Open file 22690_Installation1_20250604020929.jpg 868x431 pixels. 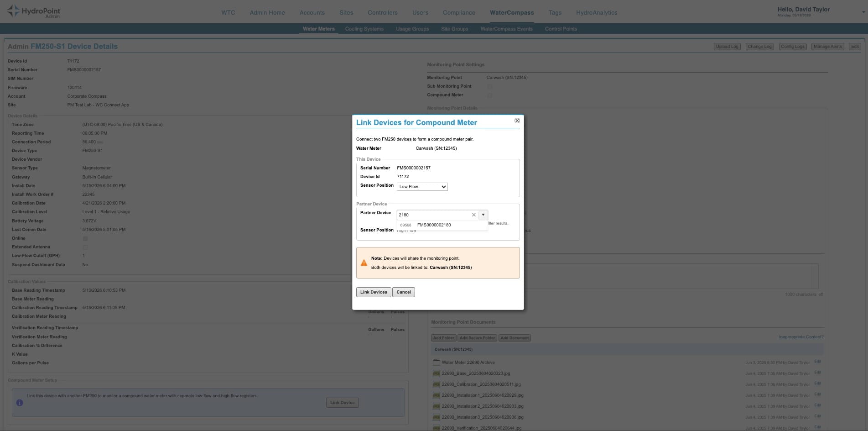[x=483, y=395]
